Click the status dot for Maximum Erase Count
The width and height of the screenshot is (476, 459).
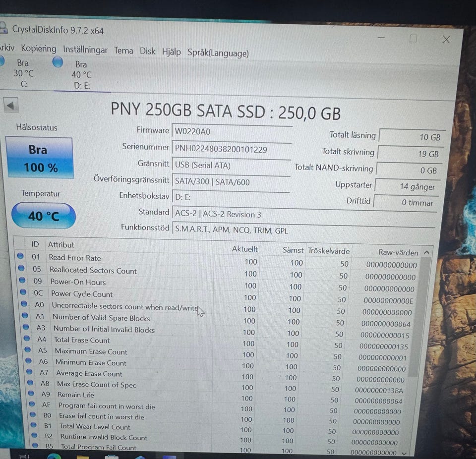(28, 349)
